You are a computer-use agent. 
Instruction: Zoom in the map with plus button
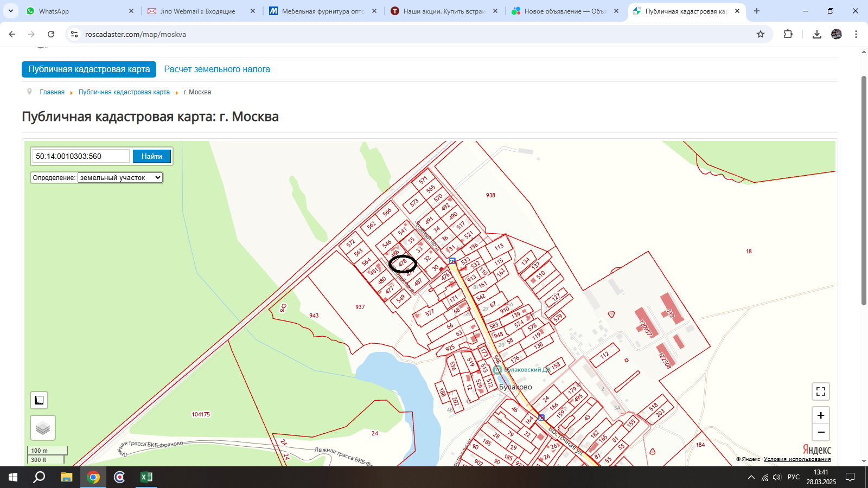821,415
